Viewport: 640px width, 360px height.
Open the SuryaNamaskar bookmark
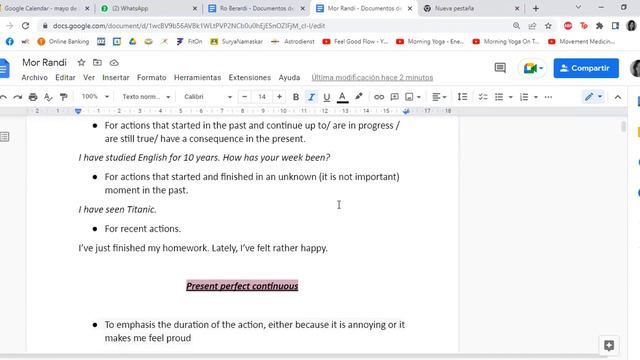click(x=236, y=42)
